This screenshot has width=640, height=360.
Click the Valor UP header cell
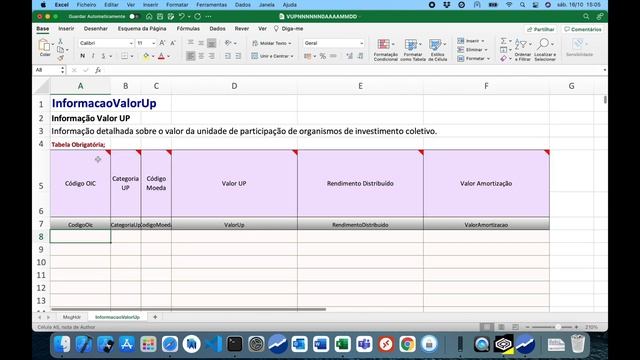[x=234, y=184]
